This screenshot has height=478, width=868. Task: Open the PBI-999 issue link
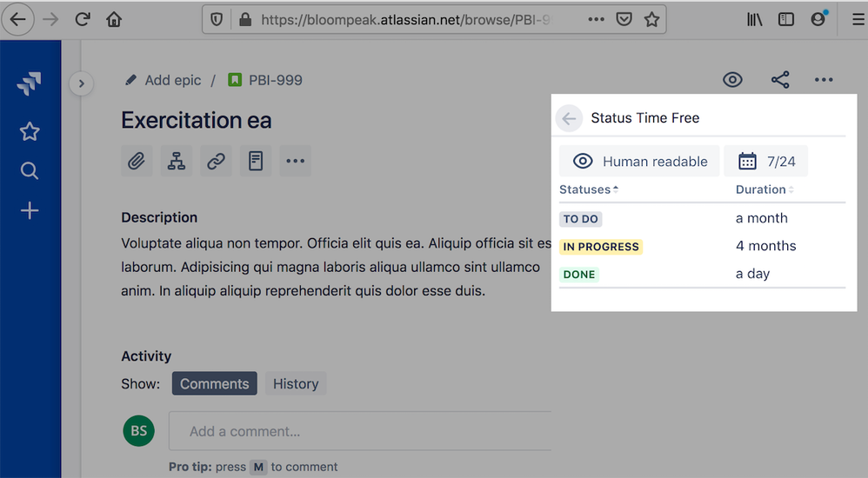276,80
